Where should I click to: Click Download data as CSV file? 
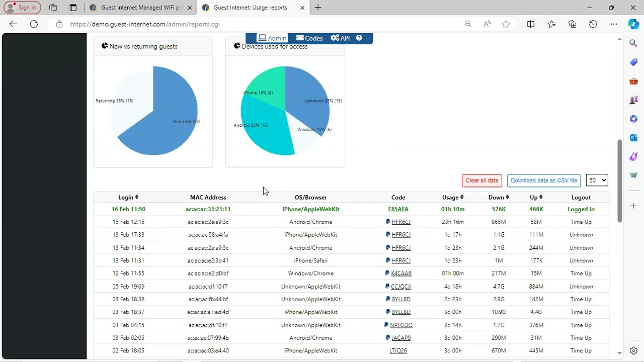coord(544,180)
